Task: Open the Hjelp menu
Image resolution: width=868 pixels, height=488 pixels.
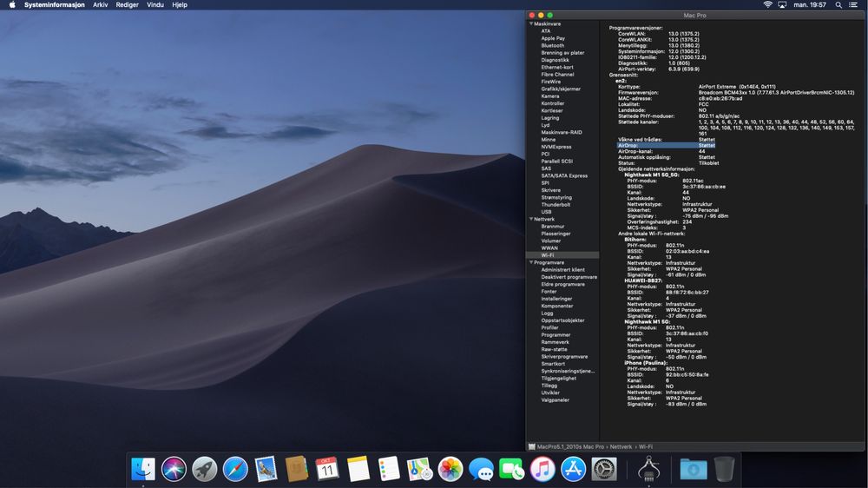Action: (x=180, y=4)
